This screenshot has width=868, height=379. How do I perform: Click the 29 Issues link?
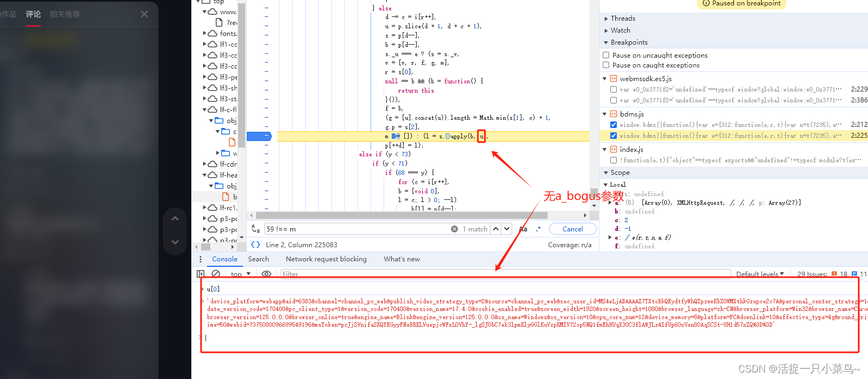pos(812,274)
